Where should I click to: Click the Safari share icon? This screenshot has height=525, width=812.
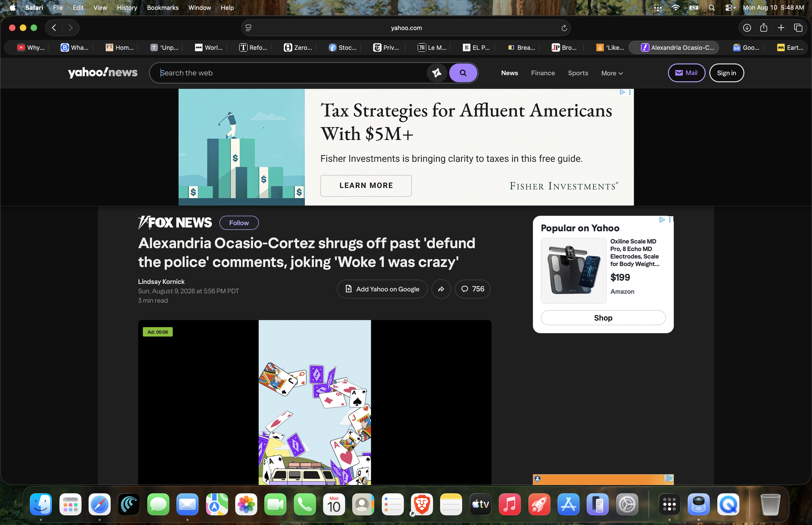pos(764,28)
